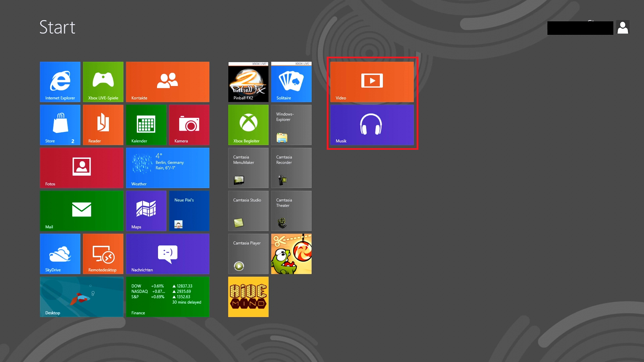Open the SkyDrive tile
The width and height of the screenshot is (644, 362).
click(x=60, y=254)
